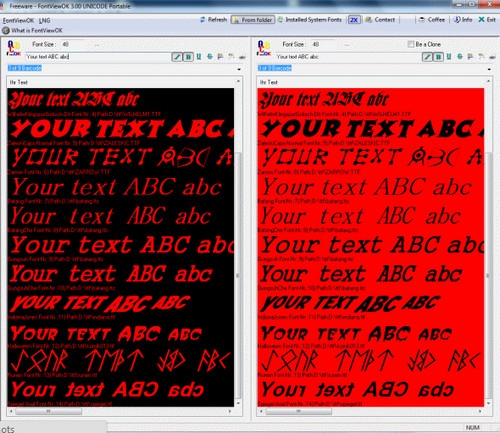Click the What is FontViewOK help icon
This screenshot has height=433, width=500.
6,30
